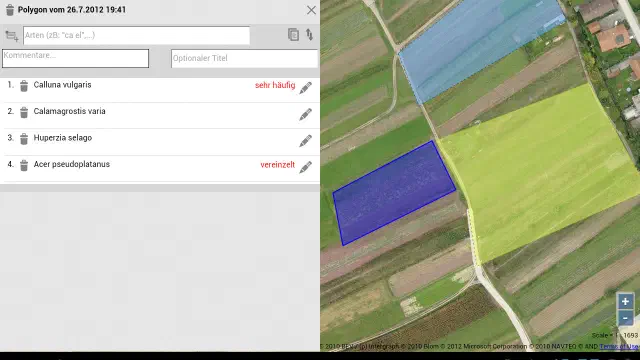Edit Calluna vulgaris with pencil icon
The width and height of the screenshot is (640, 360).
point(305,87)
